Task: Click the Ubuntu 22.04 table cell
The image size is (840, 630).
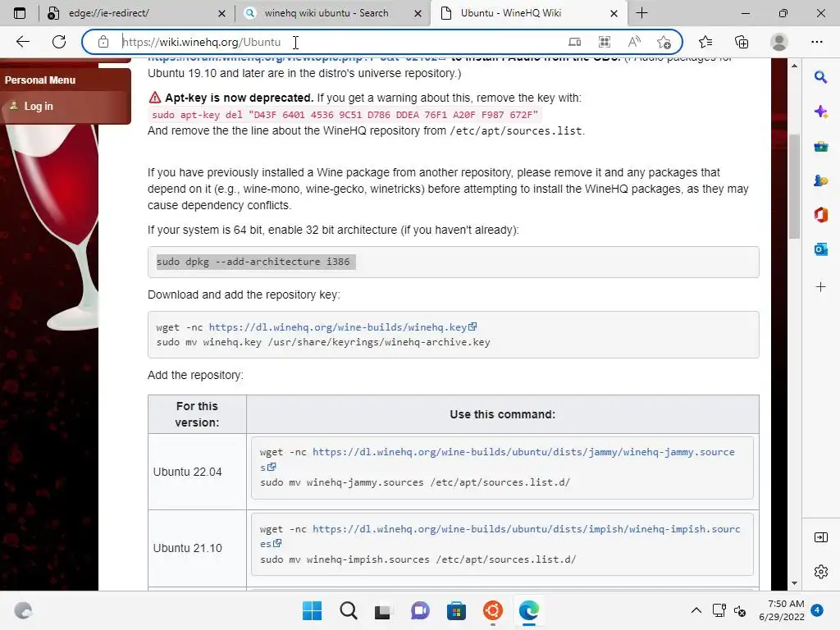Action: click(197, 472)
